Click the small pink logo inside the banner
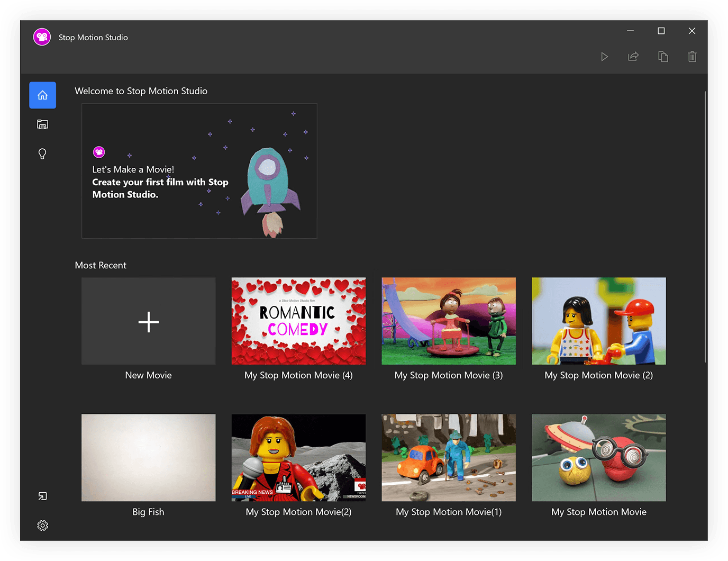The width and height of the screenshot is (728, 561). [99, 152]
